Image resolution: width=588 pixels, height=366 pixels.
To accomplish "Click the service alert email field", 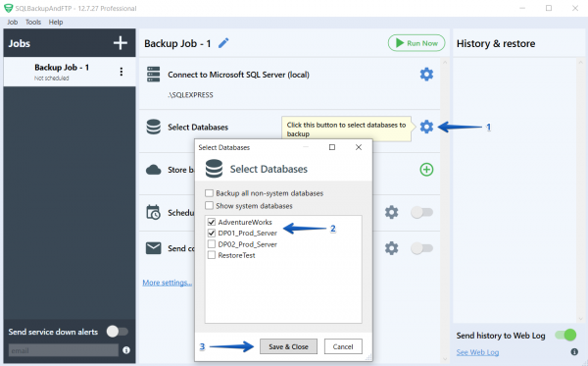I will click(x=64, y=350).
